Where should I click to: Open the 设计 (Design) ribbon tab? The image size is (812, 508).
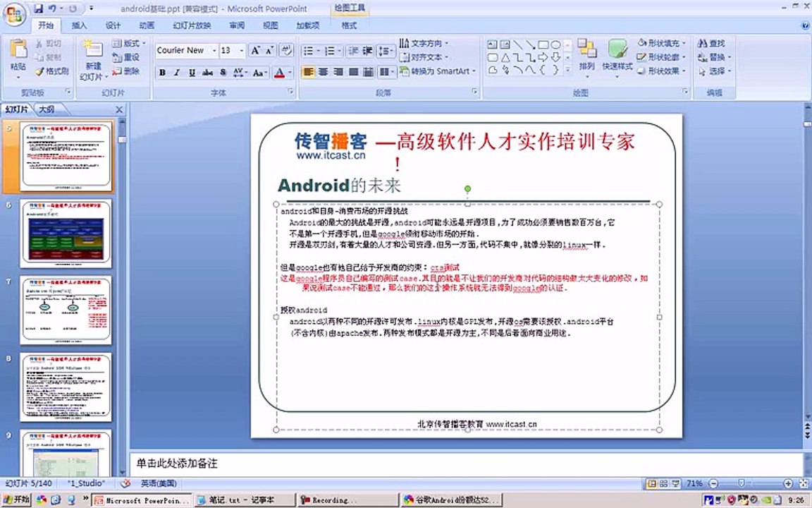point(113,25)
